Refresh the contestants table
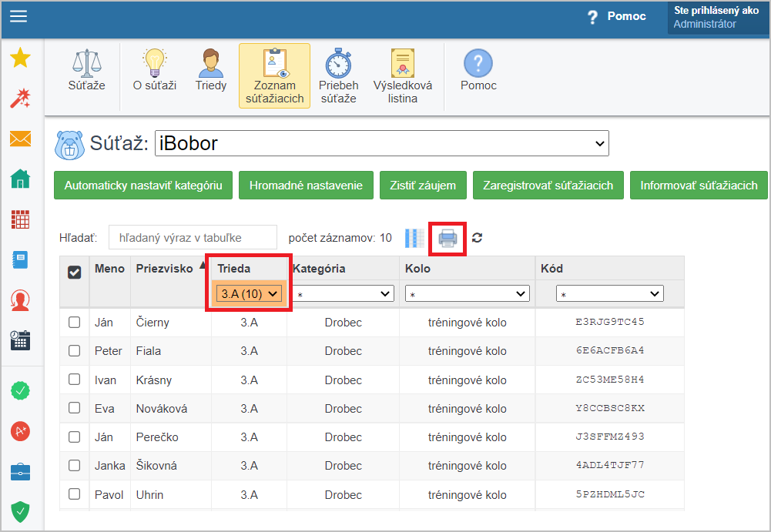Screen dimensions: 771x532 click(477, 238)
